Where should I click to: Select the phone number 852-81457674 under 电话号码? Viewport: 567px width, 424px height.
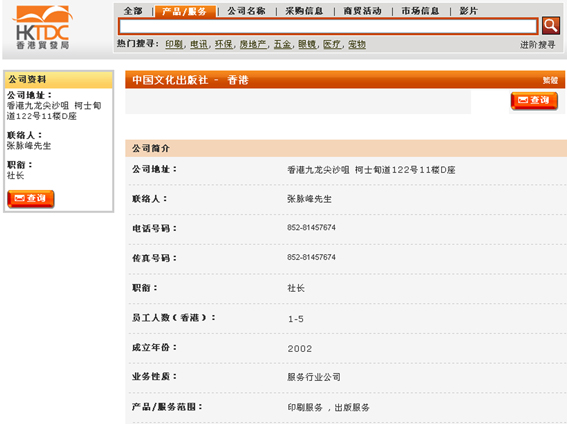[x=311, y=227]
